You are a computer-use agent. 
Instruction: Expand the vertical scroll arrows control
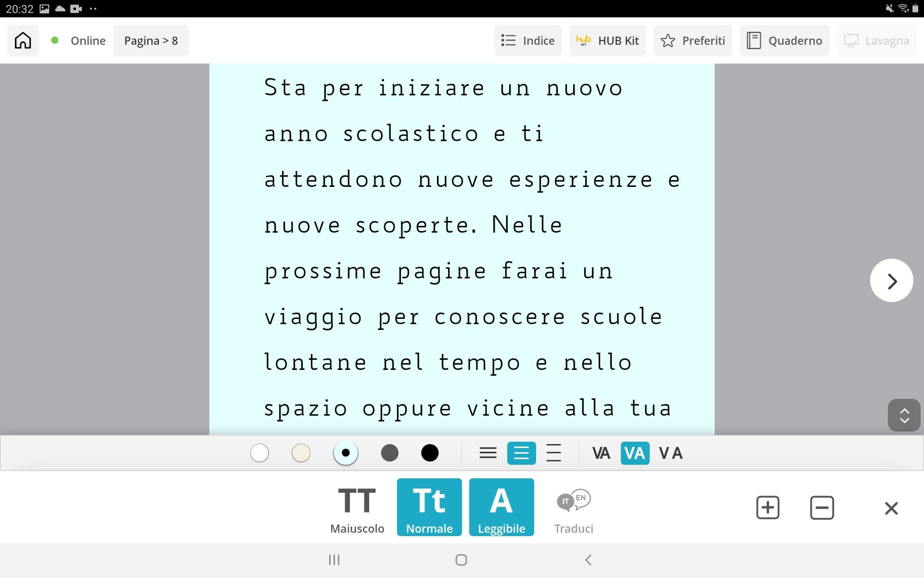(904, 415)
